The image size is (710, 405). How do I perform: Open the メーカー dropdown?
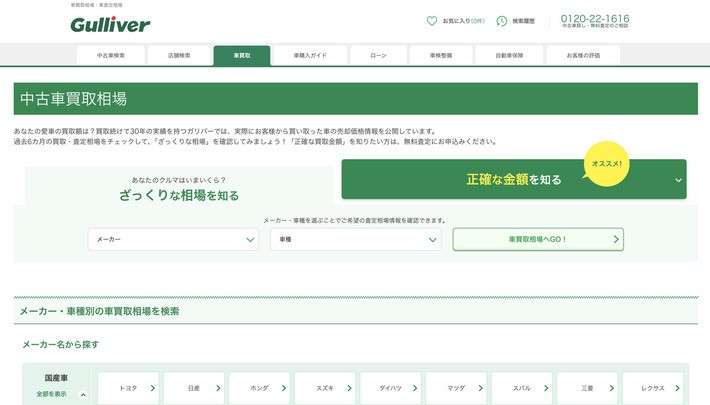coord(173,239)
